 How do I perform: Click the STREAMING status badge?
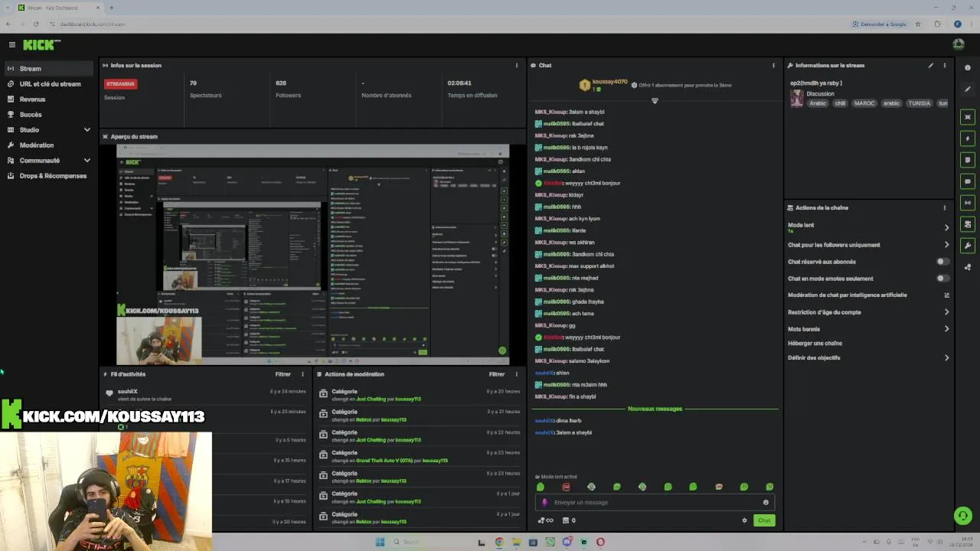121,84
